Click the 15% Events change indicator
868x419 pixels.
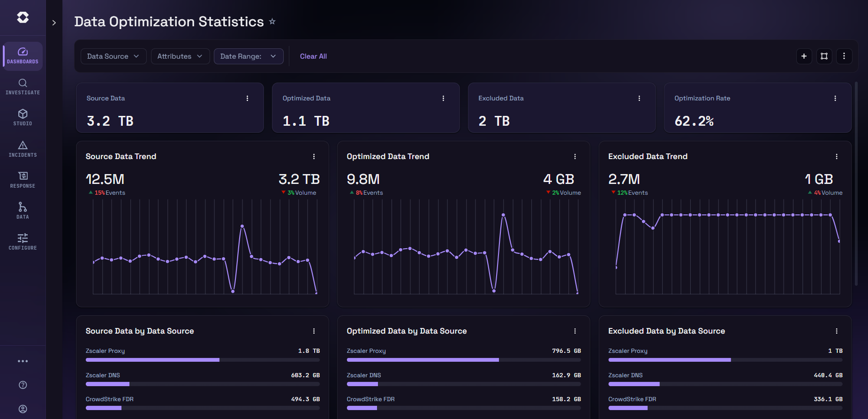[x=107, y=193]
